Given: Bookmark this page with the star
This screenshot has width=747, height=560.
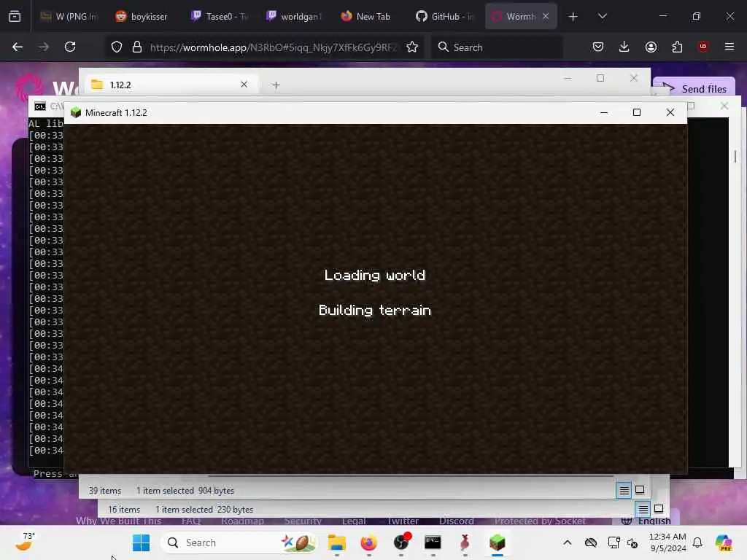Looking at the screenshot, I should tap(412, 47).
